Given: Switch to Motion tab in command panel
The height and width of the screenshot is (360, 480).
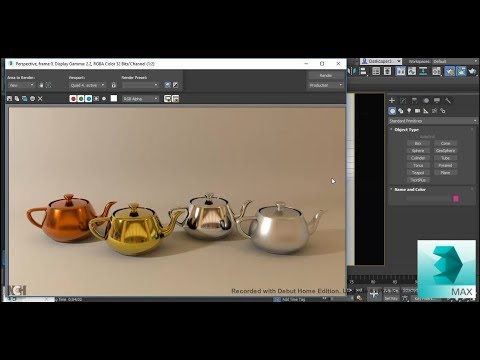Looking at the screenshot, I should [426, 100].
